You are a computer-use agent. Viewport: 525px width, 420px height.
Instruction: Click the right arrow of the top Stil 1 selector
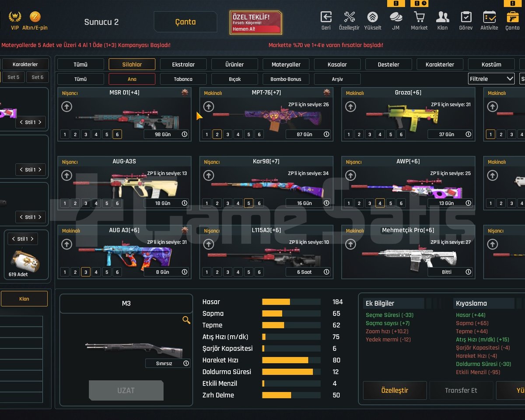pyautogui.click(x=40, y=122)
